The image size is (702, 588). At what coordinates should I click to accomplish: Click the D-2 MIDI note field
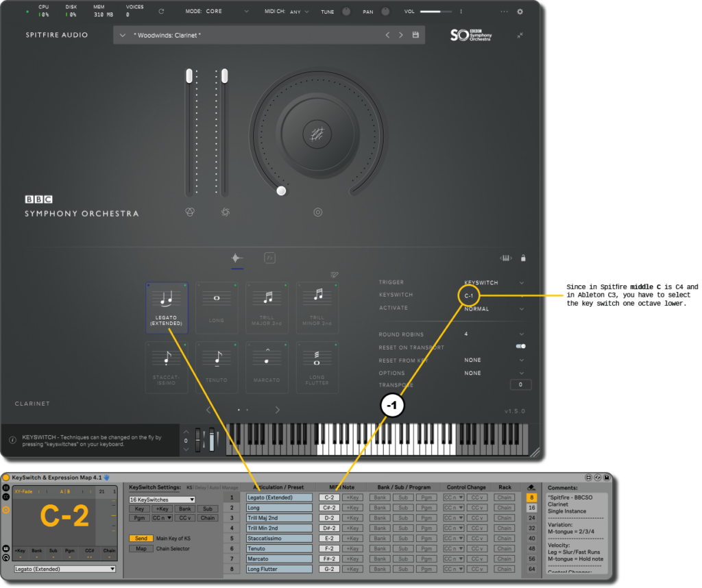point(329,517)
